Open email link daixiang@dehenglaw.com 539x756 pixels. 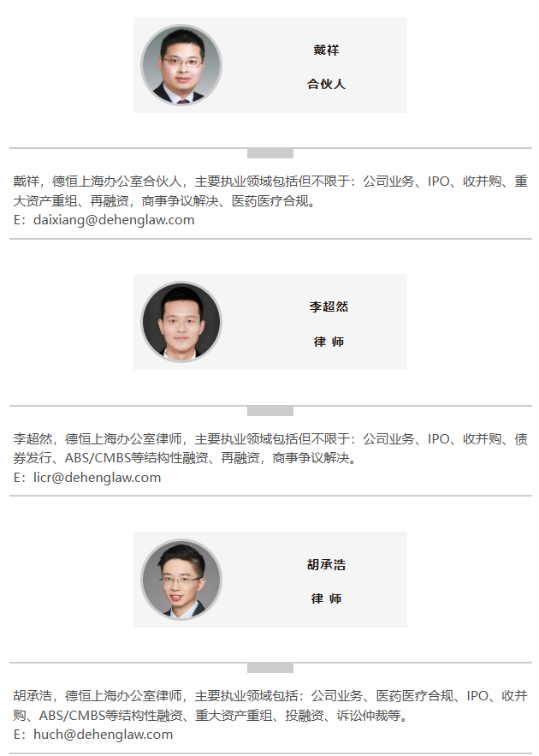(114, 220)
